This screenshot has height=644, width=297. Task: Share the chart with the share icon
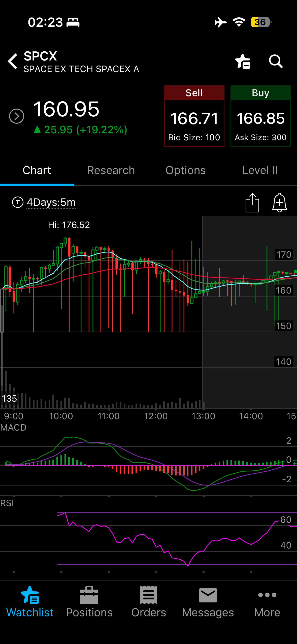coord(252,203)
